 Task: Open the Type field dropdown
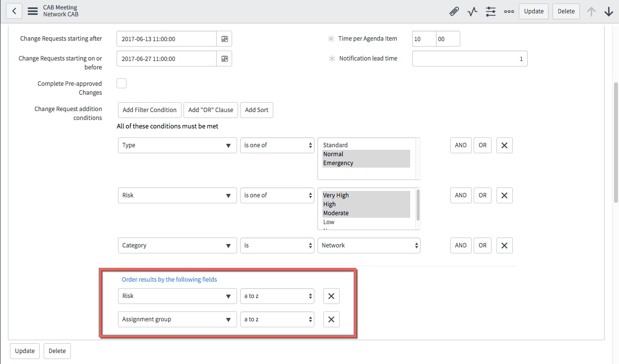[177, 145]
